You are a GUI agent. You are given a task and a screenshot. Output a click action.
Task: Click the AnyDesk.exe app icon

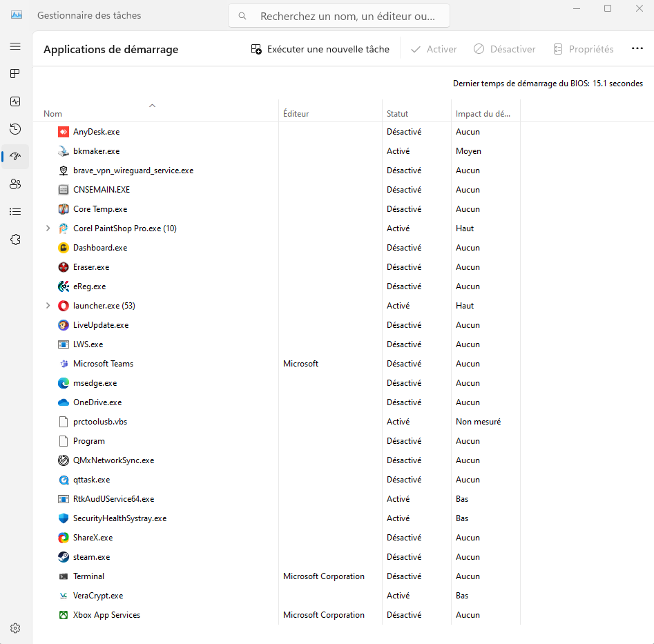pyautogui.click(x=64, y=132)
